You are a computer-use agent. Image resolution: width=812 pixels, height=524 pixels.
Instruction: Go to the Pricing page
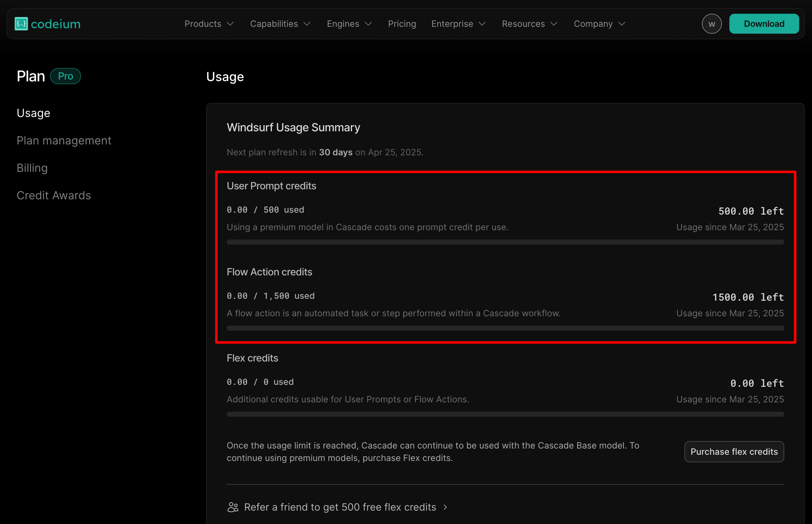pos(402,24)
